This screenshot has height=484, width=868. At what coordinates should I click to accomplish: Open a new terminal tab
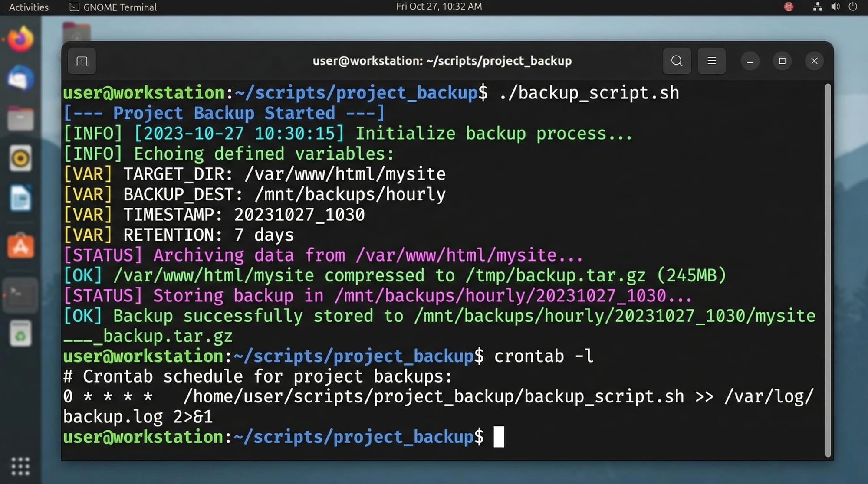82,61
